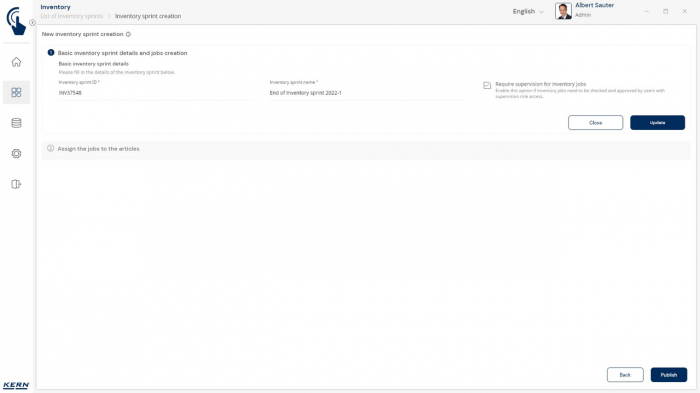Go to List of inventory sprints breadcrumb
This screenshot has width=700, height=393.
tap(71, 16)
